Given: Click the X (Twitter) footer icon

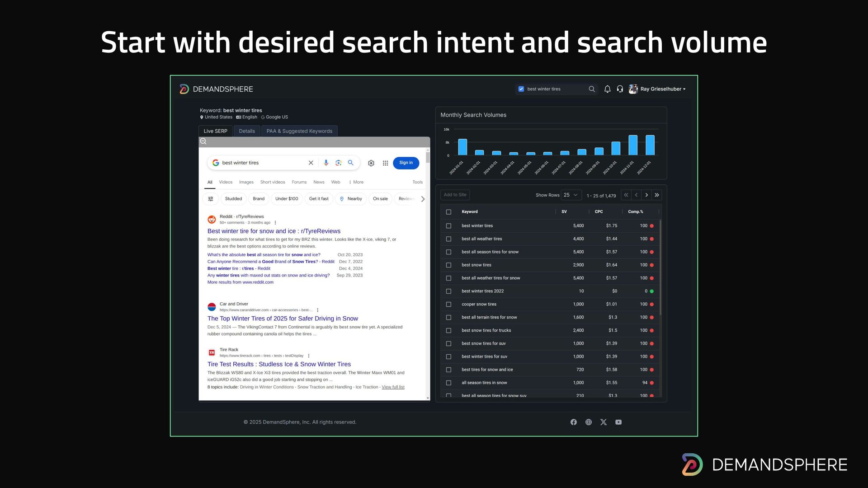Looking at the screenshot, I should click(x=604, y=422).
